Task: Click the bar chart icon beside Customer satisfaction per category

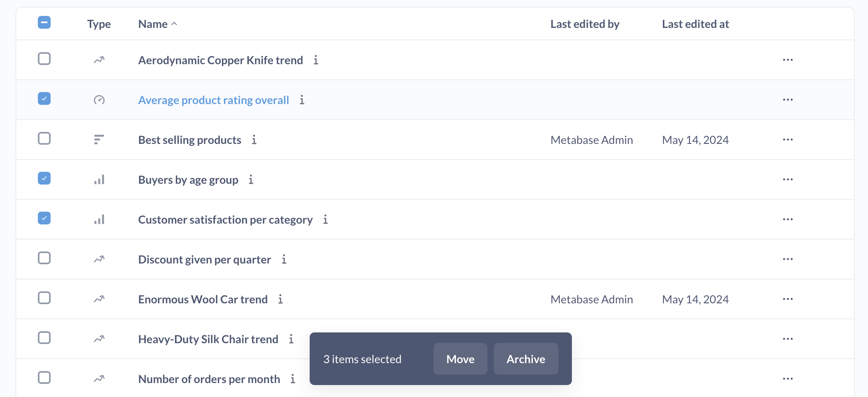Action: click(x=99, y=219)
